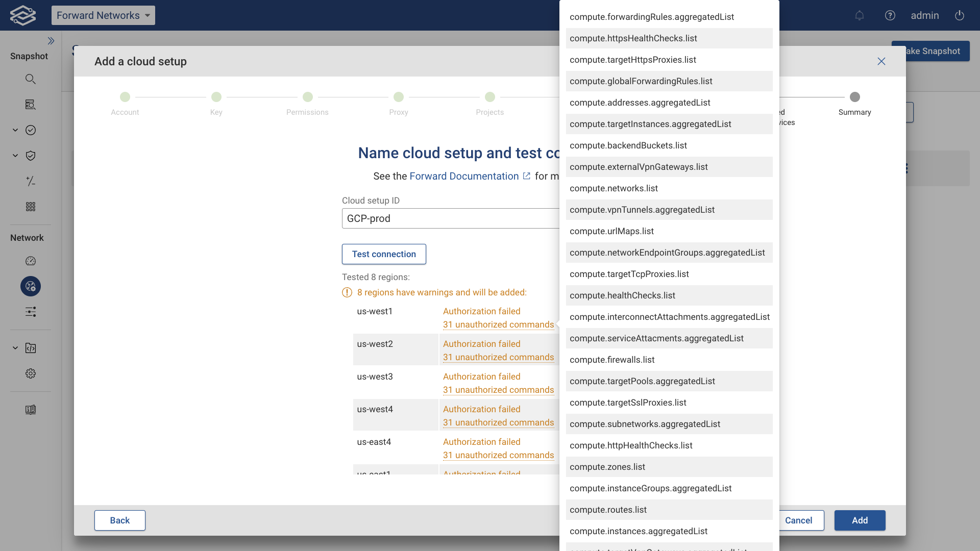Open the settings gear in sidebar
The width and height of the screenshot is (980, 551).
coord(31,373)
